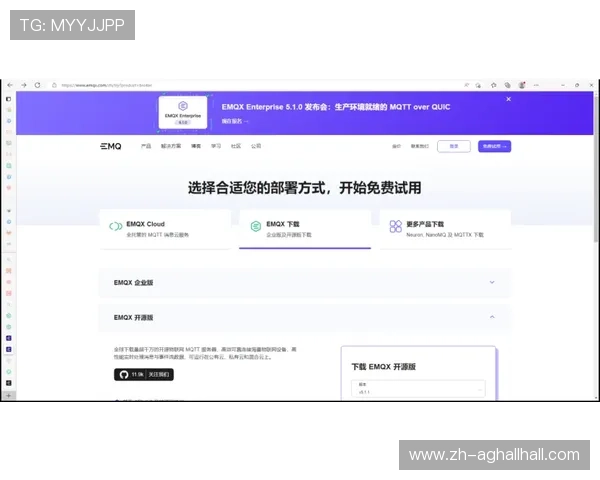Collapse the EMQX 开源版 section chevron
Image resolution: width=600 pixels, height=480 pixels.
pyautogui.click(x=492, y=317)
